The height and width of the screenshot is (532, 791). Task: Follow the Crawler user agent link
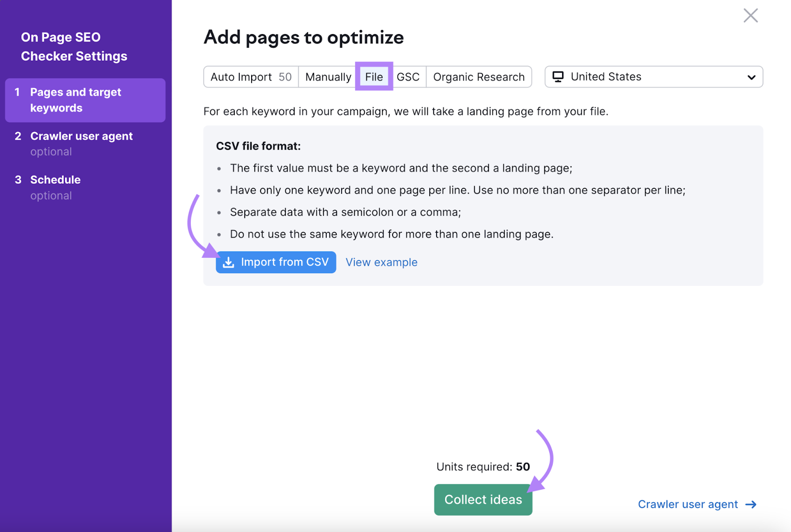coord(687,504)
